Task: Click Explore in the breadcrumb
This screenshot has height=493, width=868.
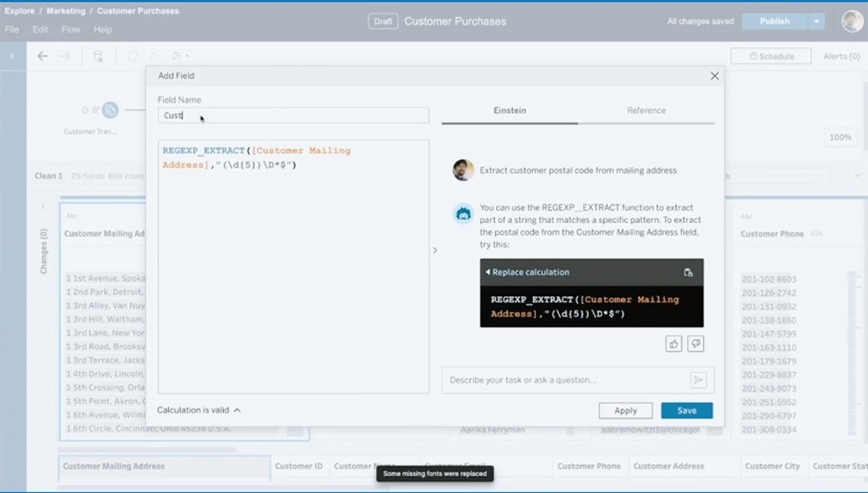Action: [x=19, y=11]
